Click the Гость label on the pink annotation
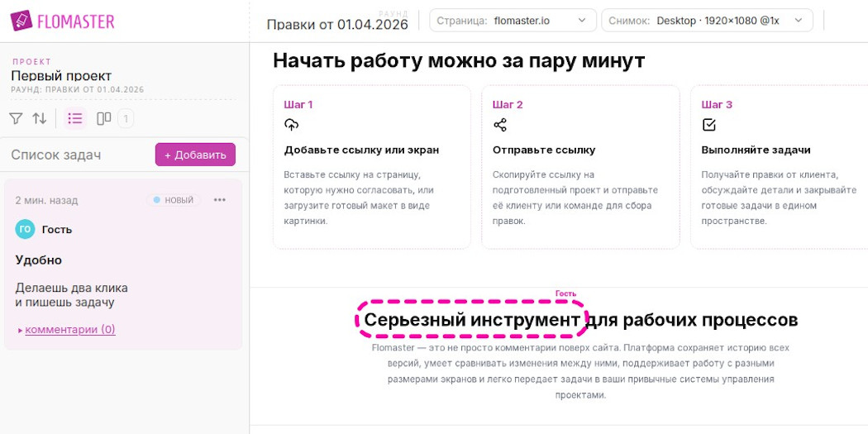This screenshot has width=868, height=434. click(x=565, y=294)
